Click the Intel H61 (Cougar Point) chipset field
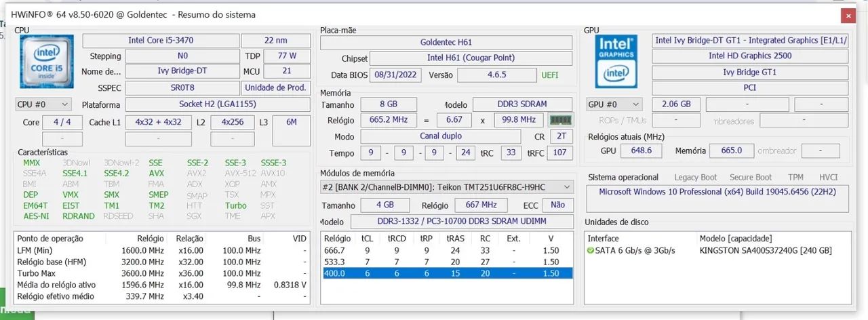This screenshot has height=320, width=868. pos(471,58)
